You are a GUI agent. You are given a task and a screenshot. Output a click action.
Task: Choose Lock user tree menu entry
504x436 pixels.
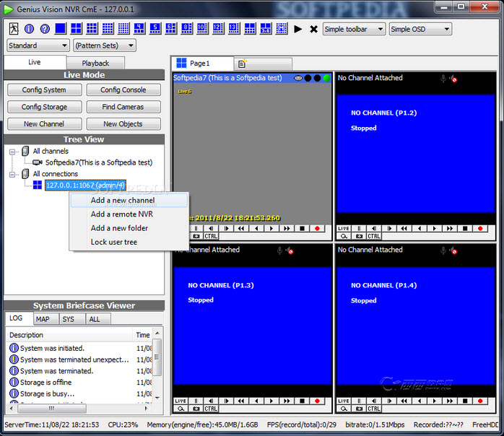point(129,242)
